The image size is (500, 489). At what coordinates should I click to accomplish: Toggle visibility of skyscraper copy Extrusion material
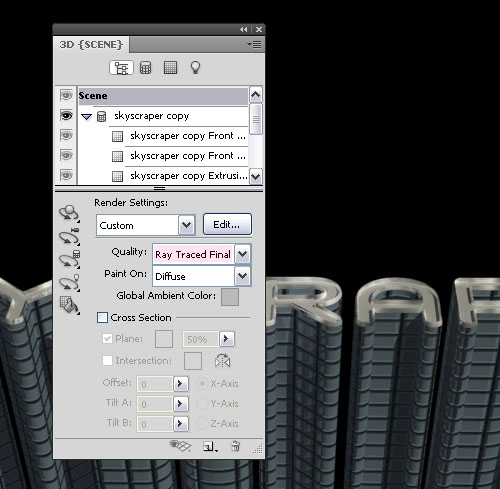66,175
